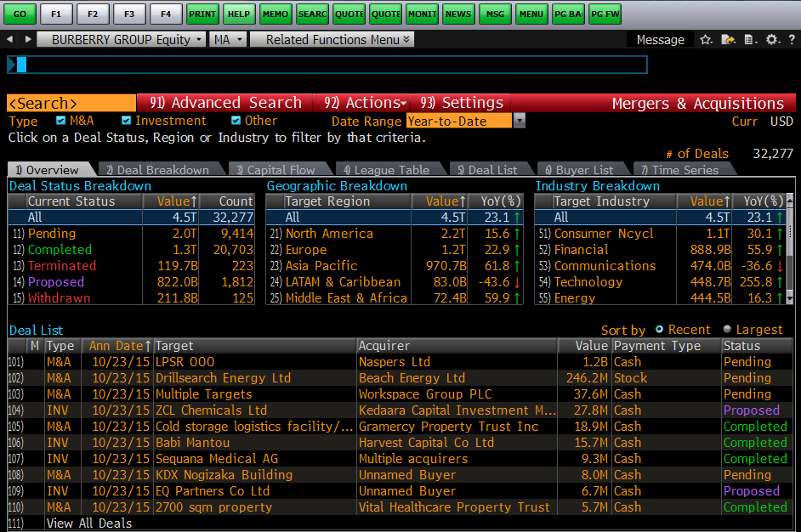Click the star favorites icon
Screen dimensions: 801x532
click(x=706, y=39)
